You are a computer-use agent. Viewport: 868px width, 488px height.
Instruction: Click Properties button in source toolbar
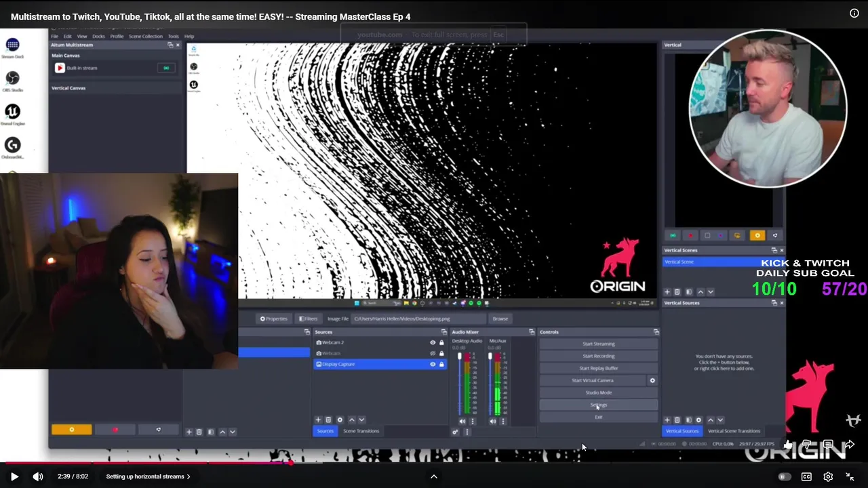(x=274, y=319)
